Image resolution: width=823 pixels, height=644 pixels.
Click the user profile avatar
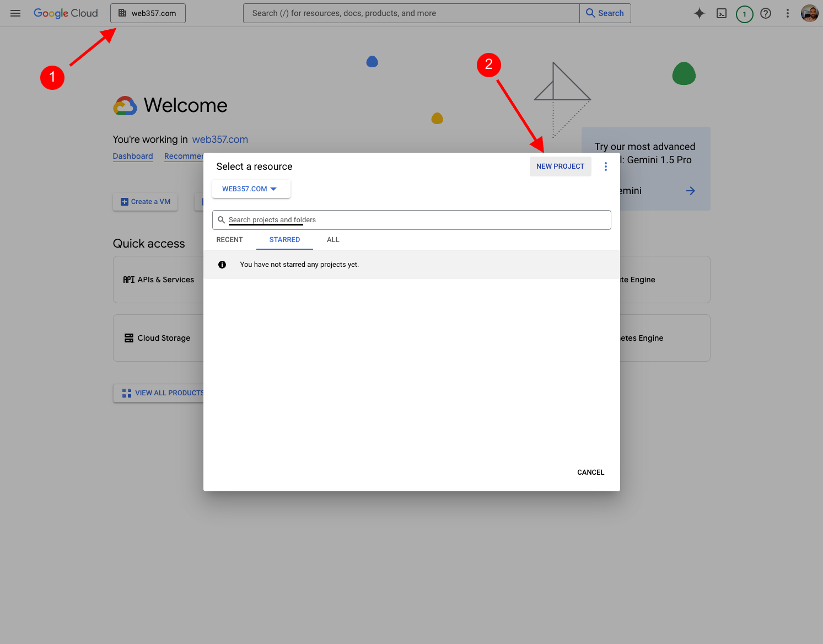click(x=809, y=13)
